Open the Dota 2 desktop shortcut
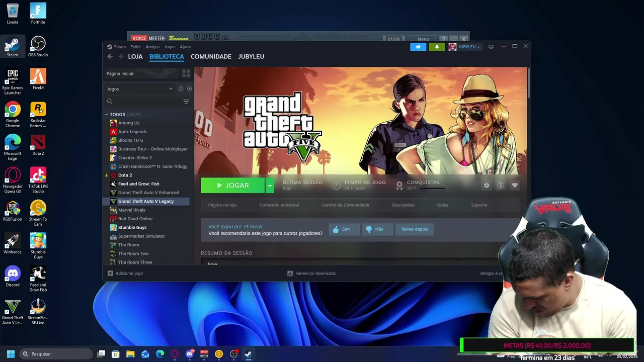 pos(38,145)
